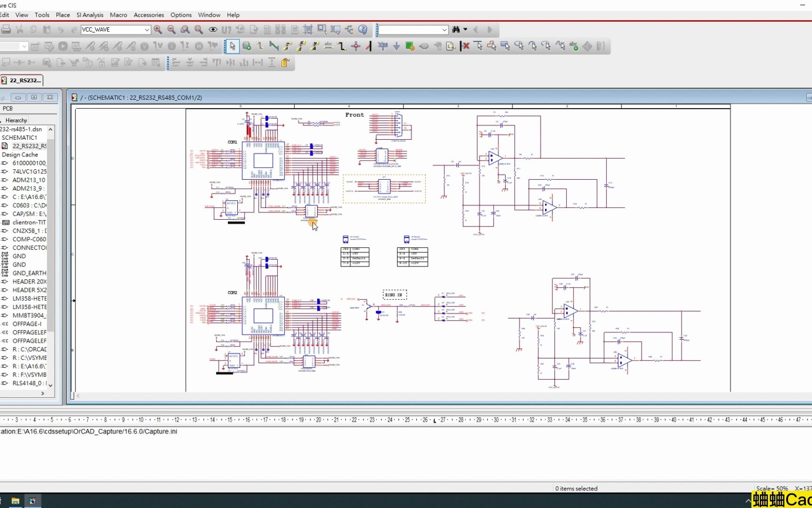
Task: Open the VCC_WAVE recent-part dropdown
Action: [147, 30]
